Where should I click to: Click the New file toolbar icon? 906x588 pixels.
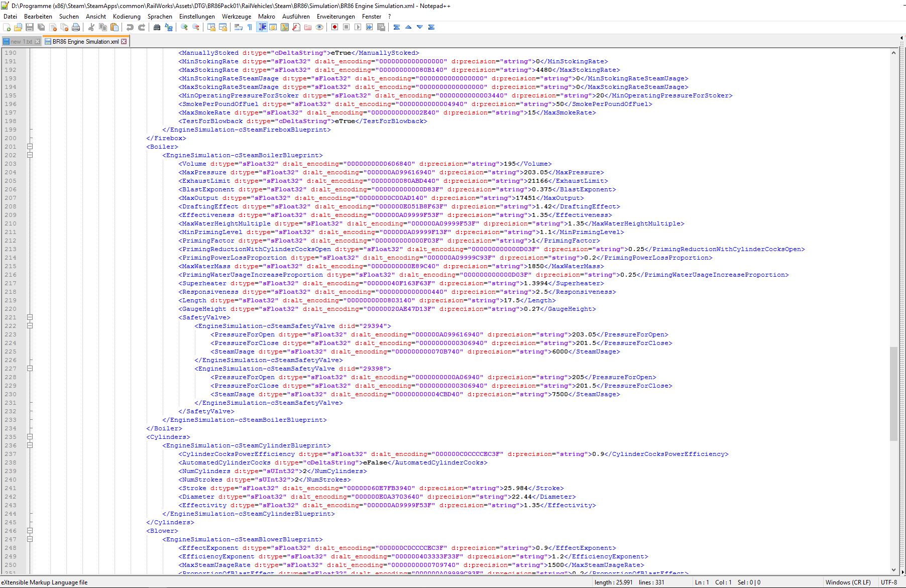(7, 27)
